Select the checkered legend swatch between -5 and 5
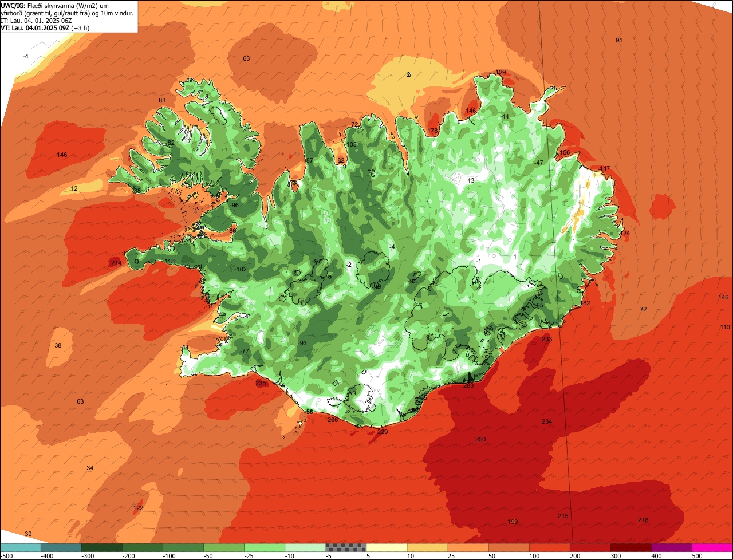The width and height of the screenshot is (733, 560). click(x=346, y=547)
